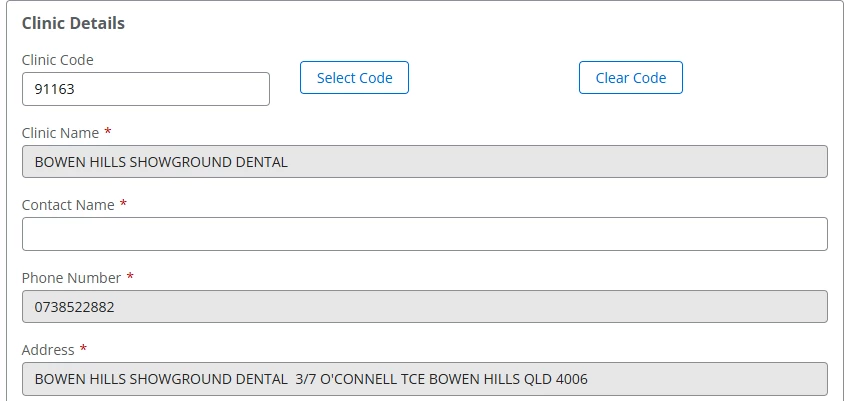Click the Address field with O'CONNELL TCE
The width and height of the screenshot is (848, 401).
pos(425,379)
